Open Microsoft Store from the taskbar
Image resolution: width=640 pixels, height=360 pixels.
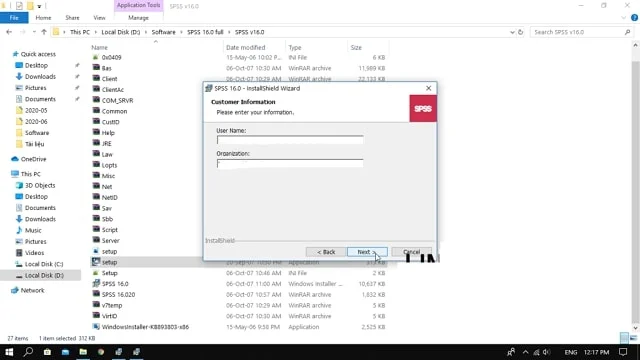click(x=47, y=352)
